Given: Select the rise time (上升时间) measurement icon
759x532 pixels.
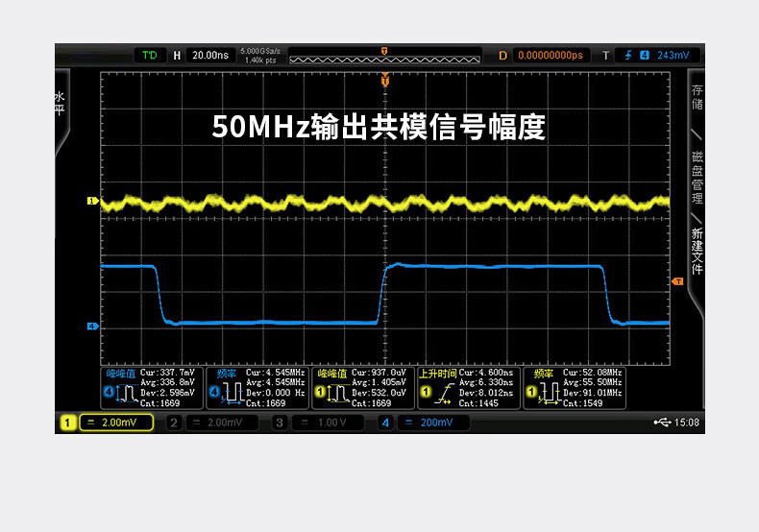Looking at the screenshot, I should (439, 393).
